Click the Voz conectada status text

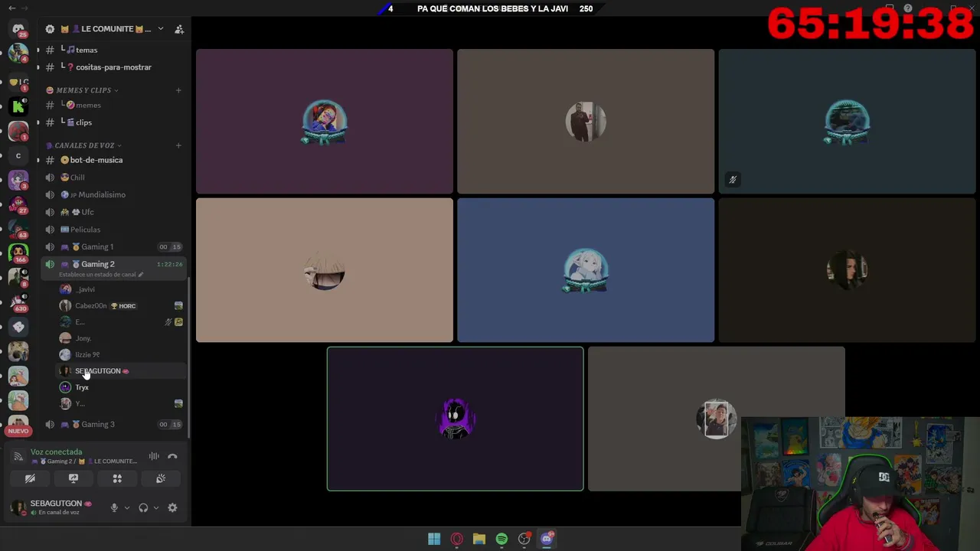[56, 452]
